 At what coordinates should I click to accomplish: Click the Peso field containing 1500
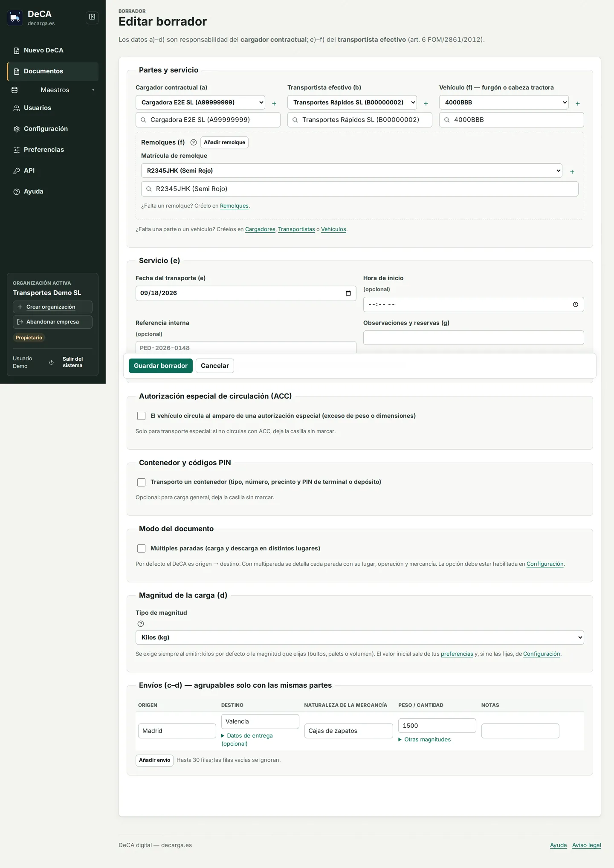click(437, 726)
